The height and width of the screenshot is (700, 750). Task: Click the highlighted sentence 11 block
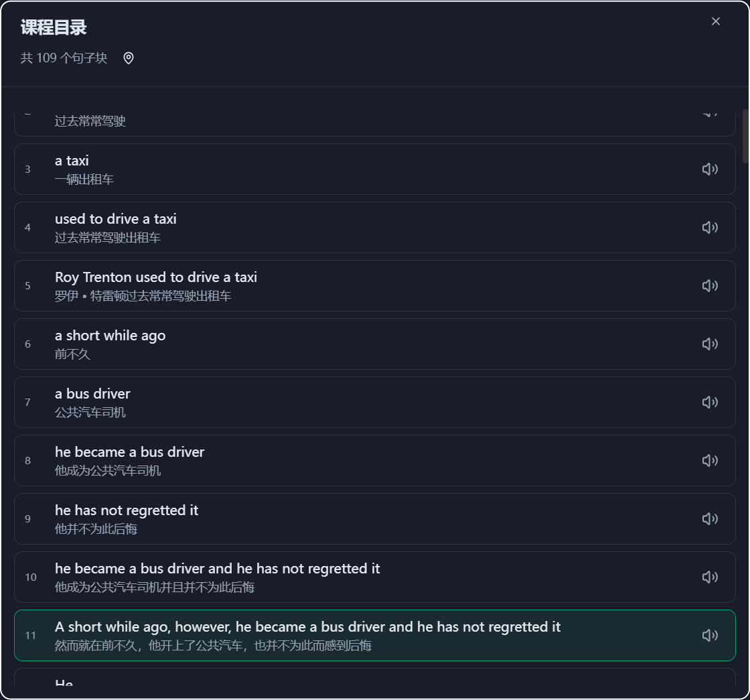335,636
